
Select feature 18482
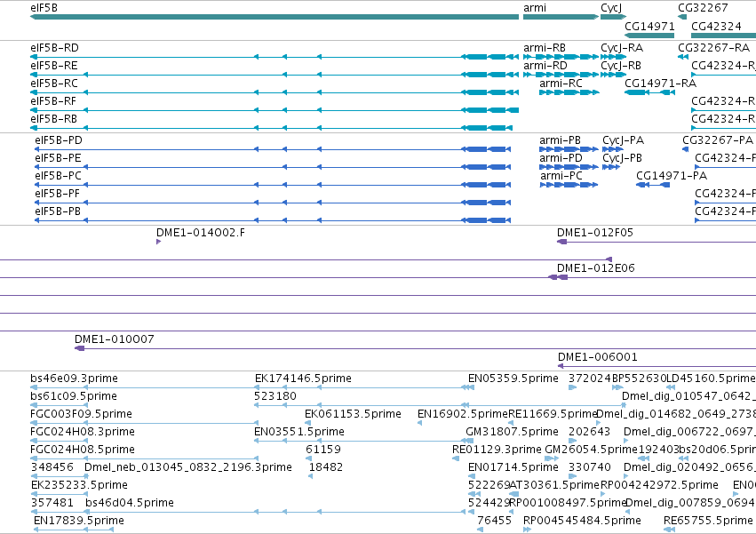click(326, 468)
